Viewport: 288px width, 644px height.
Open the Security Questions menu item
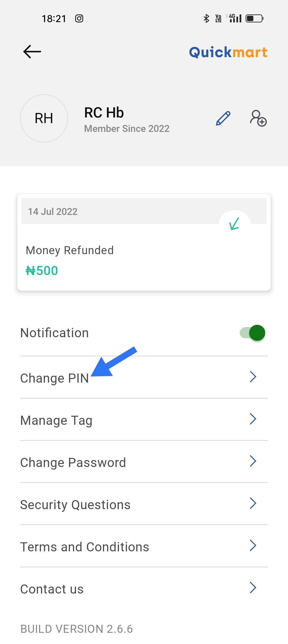coord(75,505)
